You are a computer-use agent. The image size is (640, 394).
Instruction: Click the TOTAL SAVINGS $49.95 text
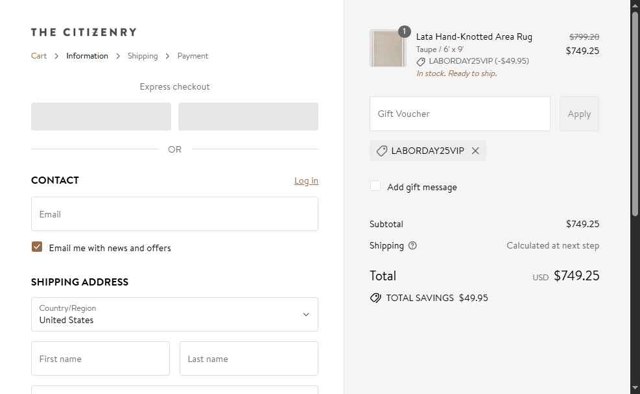437,298
